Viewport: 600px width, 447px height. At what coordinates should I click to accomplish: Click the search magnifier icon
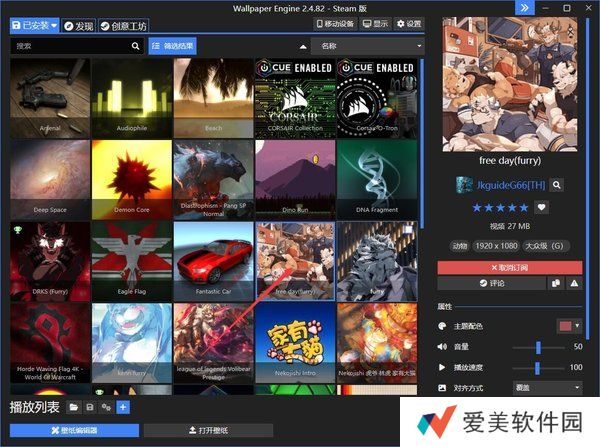[x=135, y=46]
